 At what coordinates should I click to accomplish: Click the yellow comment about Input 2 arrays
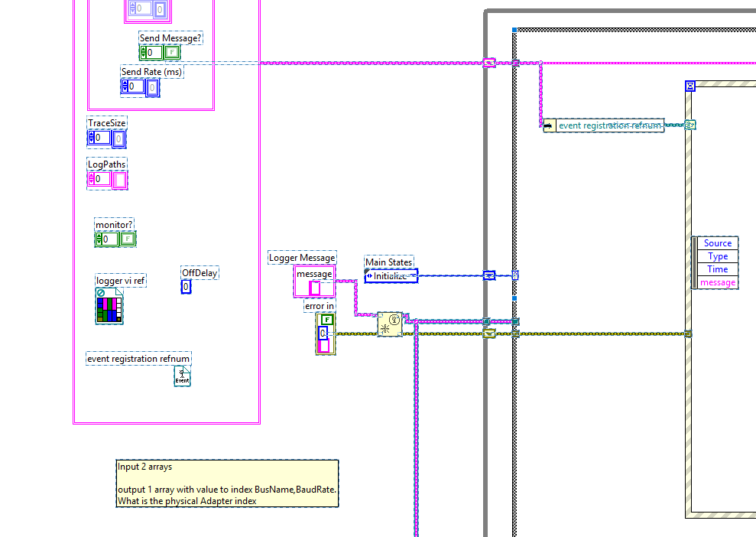226,483
